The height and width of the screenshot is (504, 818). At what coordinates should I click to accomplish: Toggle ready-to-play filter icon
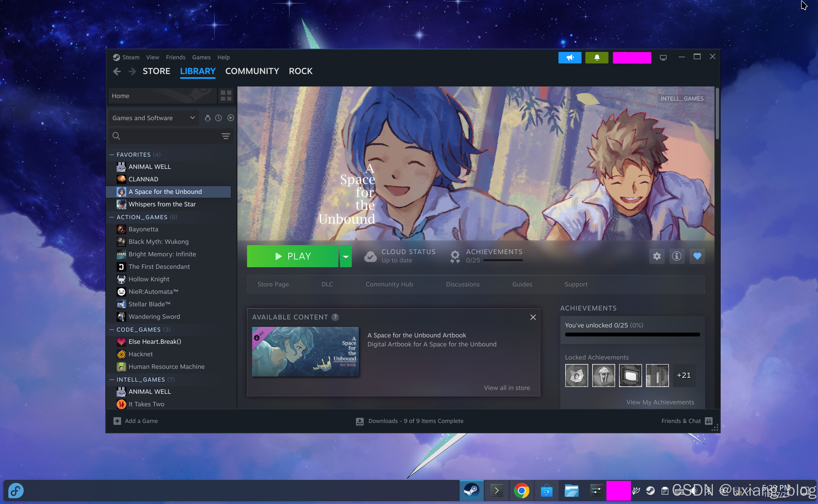point(230,118)
